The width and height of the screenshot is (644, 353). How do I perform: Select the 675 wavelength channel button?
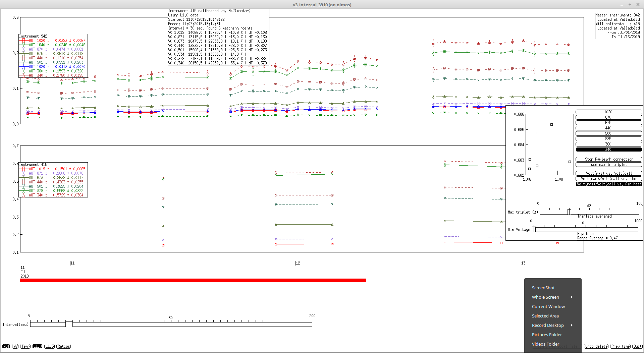pyautogui.click(x=609, y=123)
